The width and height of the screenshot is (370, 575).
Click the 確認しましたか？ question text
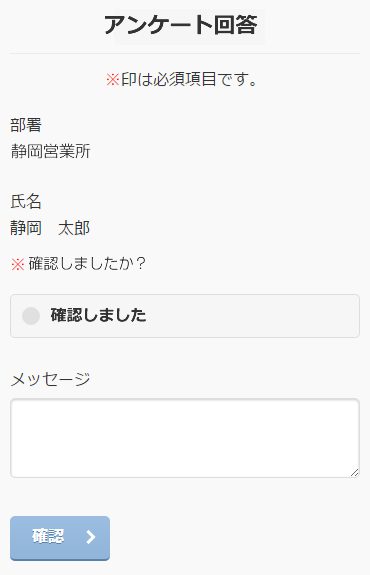(x=88, y=263)
